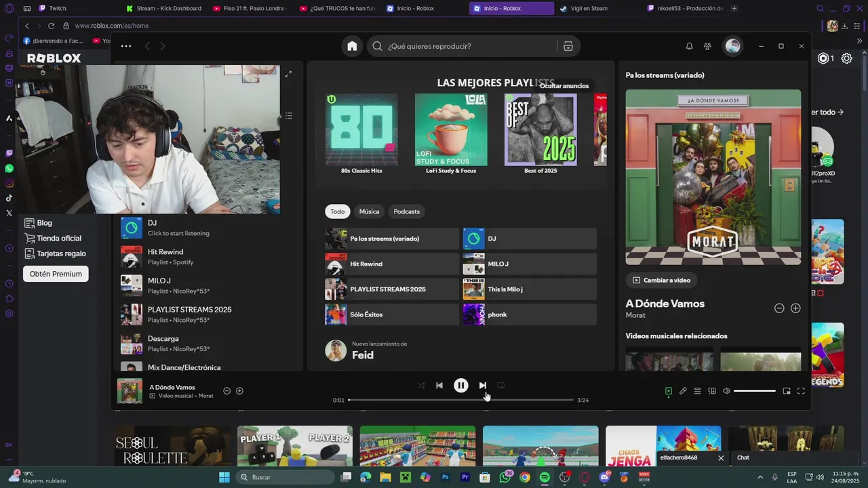Screen dimensions: 868x488
Task: Open This Is Milo j tile
Action: pyautogui.click(x=530, y=289)
